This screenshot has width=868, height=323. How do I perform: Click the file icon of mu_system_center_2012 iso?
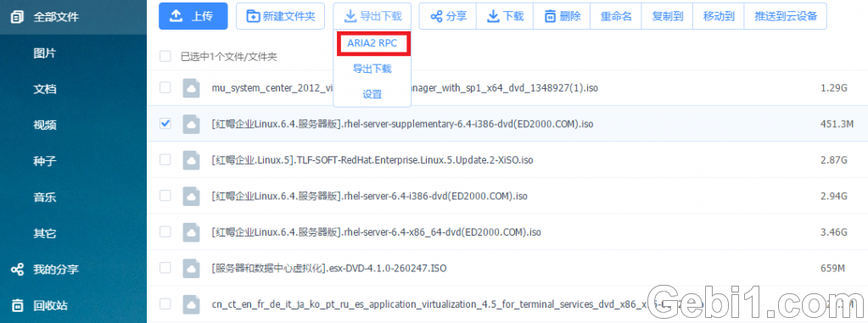pyautogui.click(x=191, y=88)
